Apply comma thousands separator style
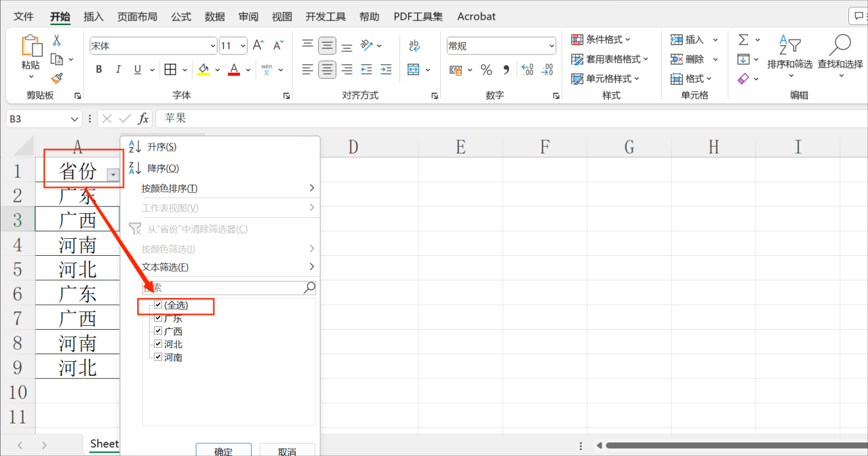868x456 pixels. [x=506, y=69]
